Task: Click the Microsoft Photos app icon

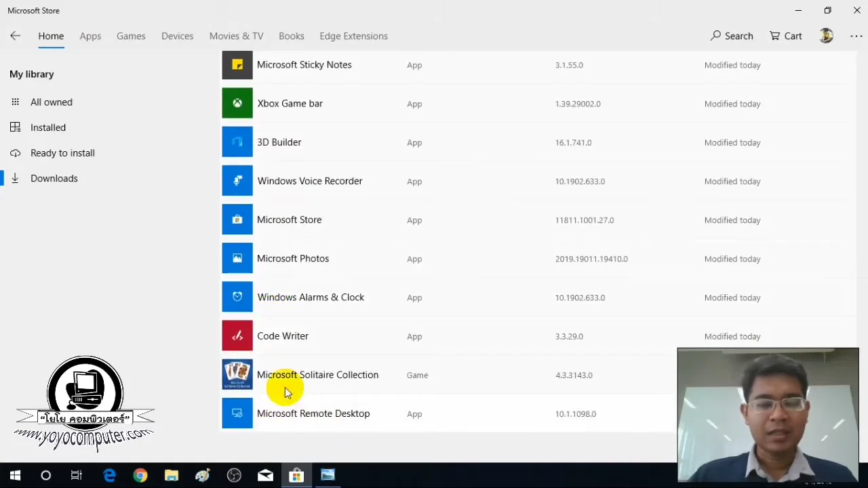Action: 237,258
